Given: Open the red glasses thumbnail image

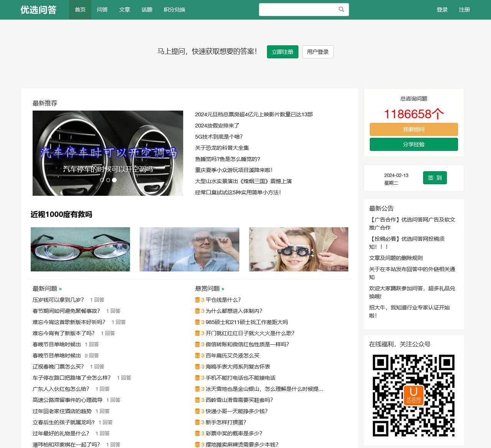Looking at the screenshot, I should [80, 249].
